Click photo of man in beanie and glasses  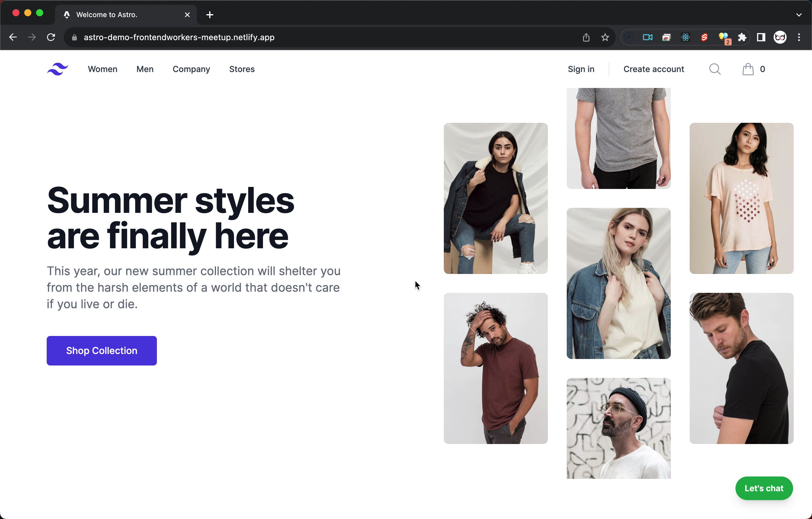pyautogui.click(x=618, y=428)
